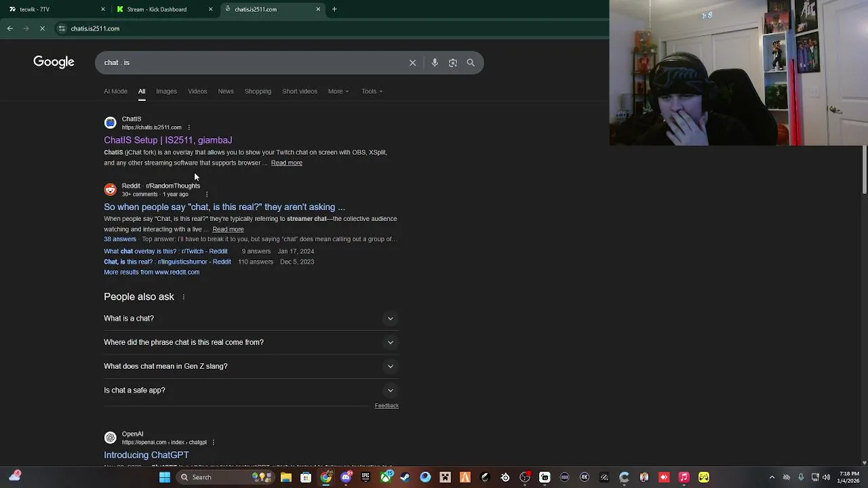
Task: Close the chatis.is2511.com tab
Action: (x=318, y=9)
